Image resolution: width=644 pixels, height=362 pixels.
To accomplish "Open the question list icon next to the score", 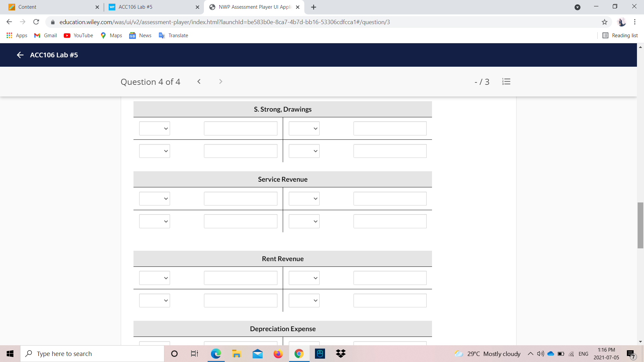I will click(x=506, y=81).
